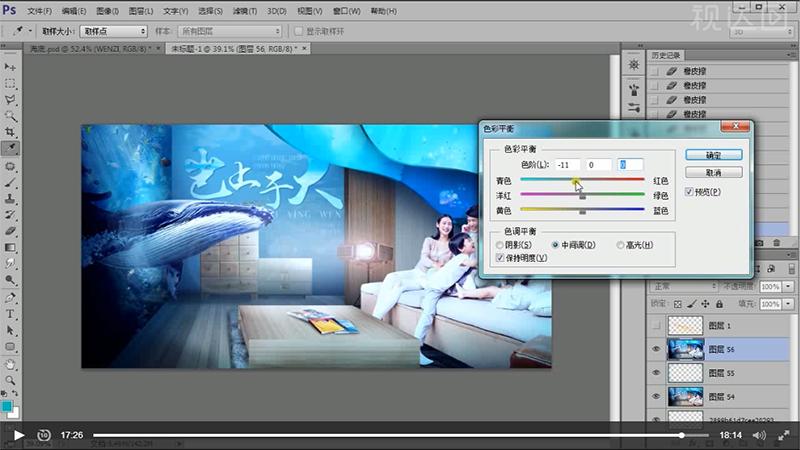Select the 阴影 shadows radio button
800x450 pixels.
click(499, 245)
